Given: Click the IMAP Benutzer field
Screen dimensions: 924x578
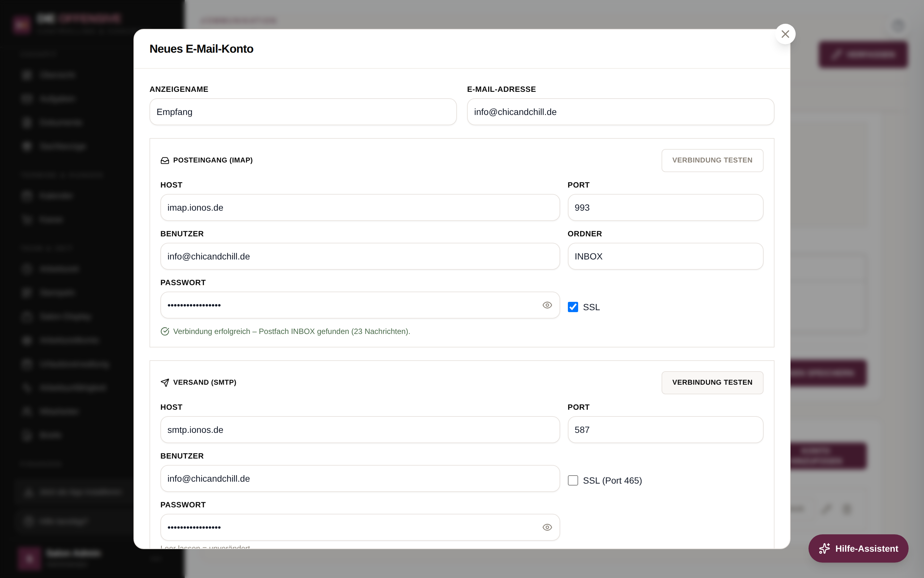Looking at the screenshot, I should 360,257.
